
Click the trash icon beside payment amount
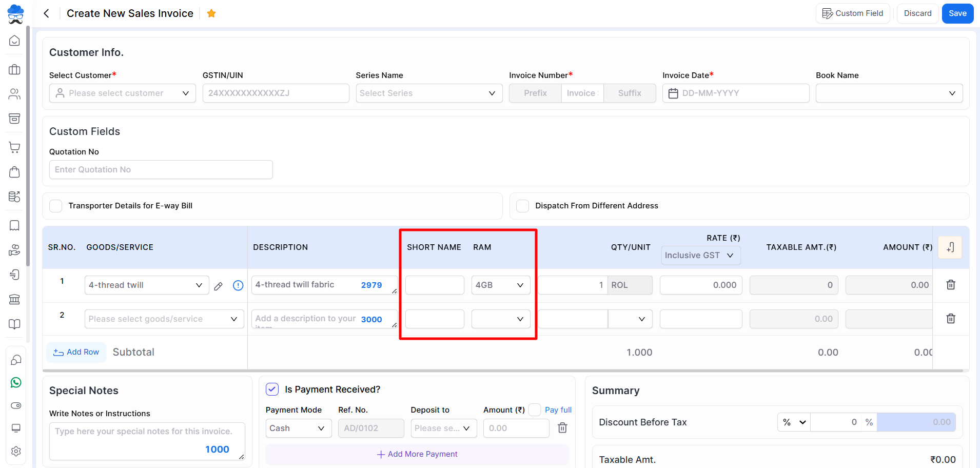pos(562,428)
